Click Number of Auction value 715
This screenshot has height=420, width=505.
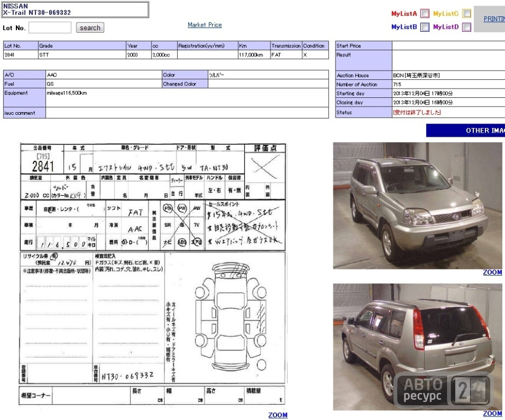(x=397, y=84)
